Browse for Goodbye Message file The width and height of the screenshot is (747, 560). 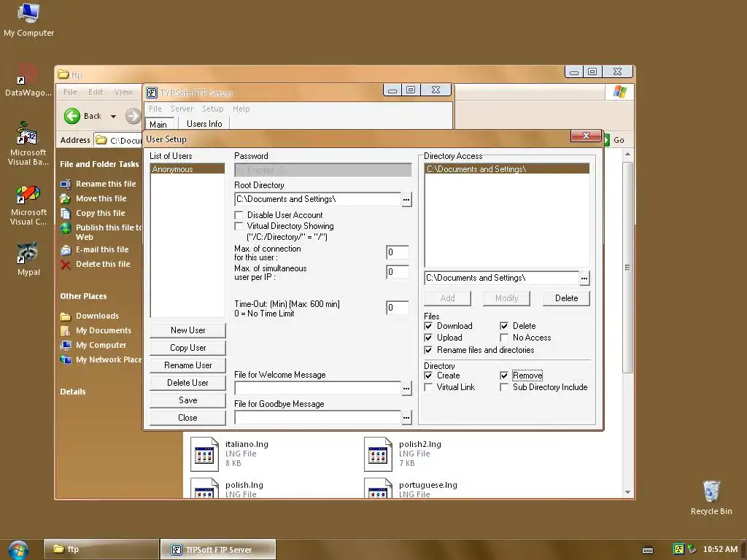click(x=406, y=418)
